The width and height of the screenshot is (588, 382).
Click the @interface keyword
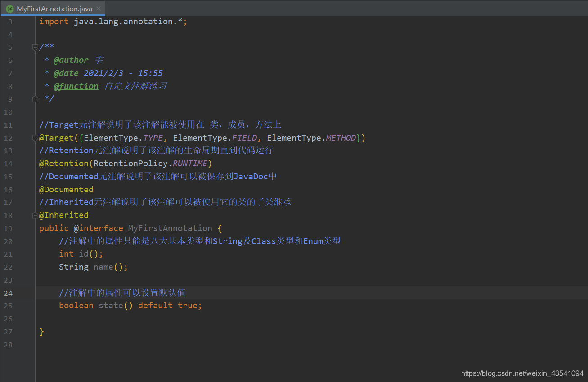coord(99,228)
